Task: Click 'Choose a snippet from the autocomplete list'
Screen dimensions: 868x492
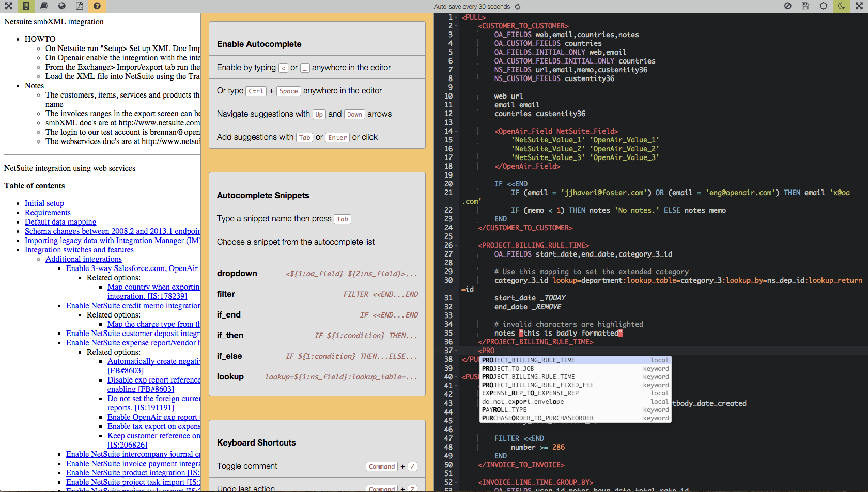Action: [296, 242]
